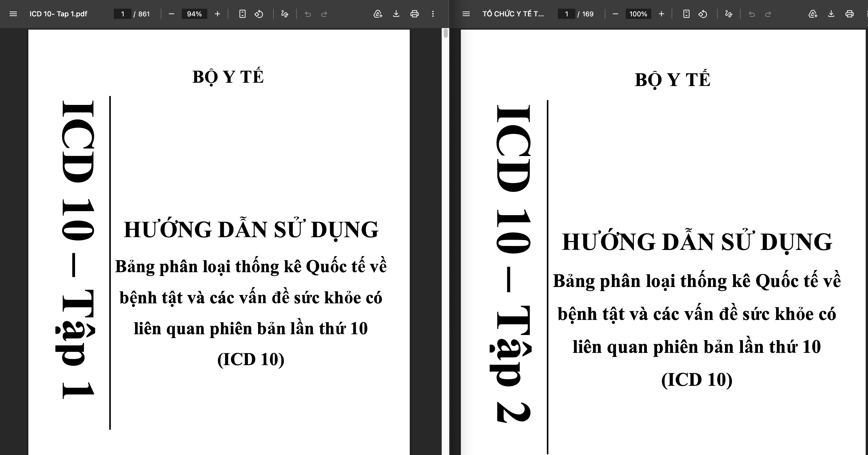Click the page number field showing 1 of 861
This screenshot has width=868, height=455.
pos(123,14)
